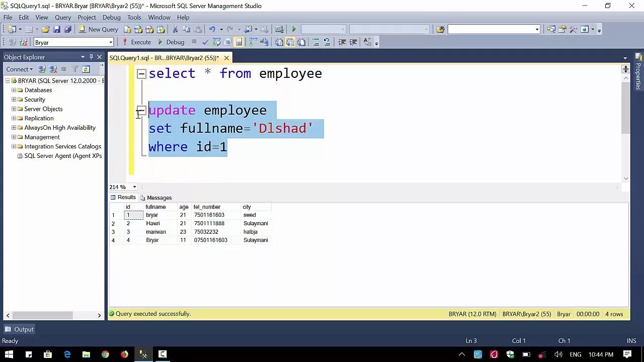The height and width of the screenshot is (362, 644).
Task: Click the Cut scissors icon
Action: click(175, 29)
